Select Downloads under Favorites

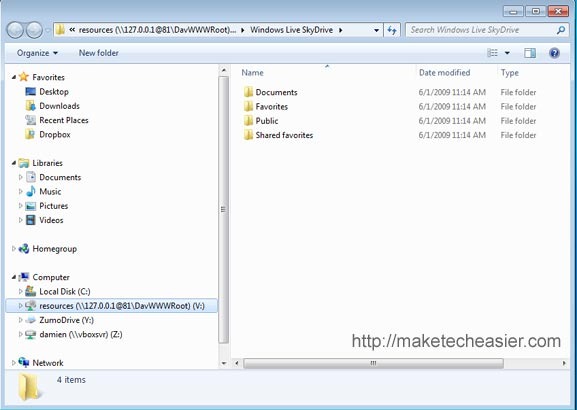59,106
